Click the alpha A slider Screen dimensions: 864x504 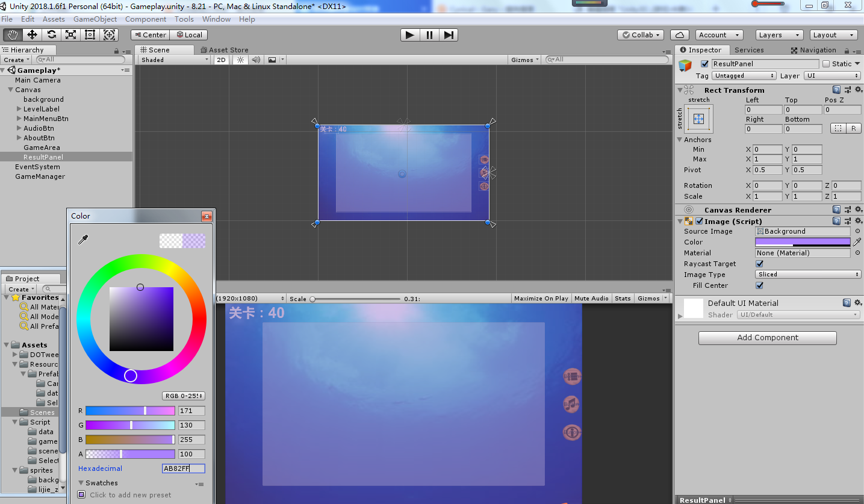(130, 454)
